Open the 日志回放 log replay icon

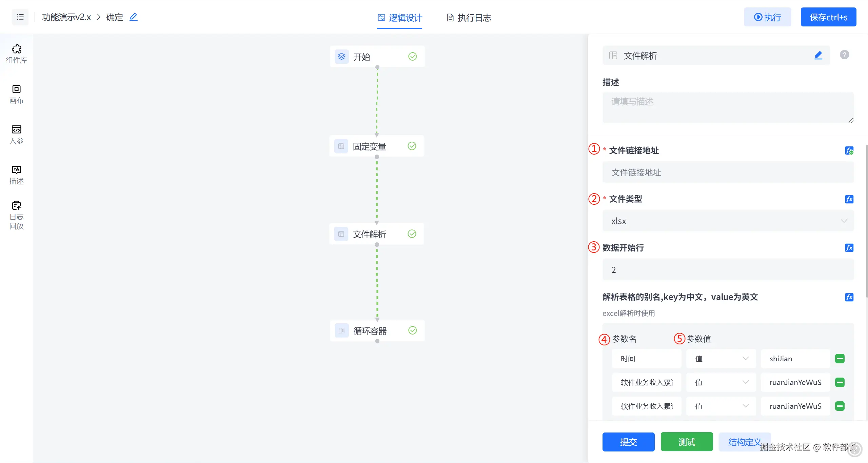pyautogui.click(x=16, y=215)
